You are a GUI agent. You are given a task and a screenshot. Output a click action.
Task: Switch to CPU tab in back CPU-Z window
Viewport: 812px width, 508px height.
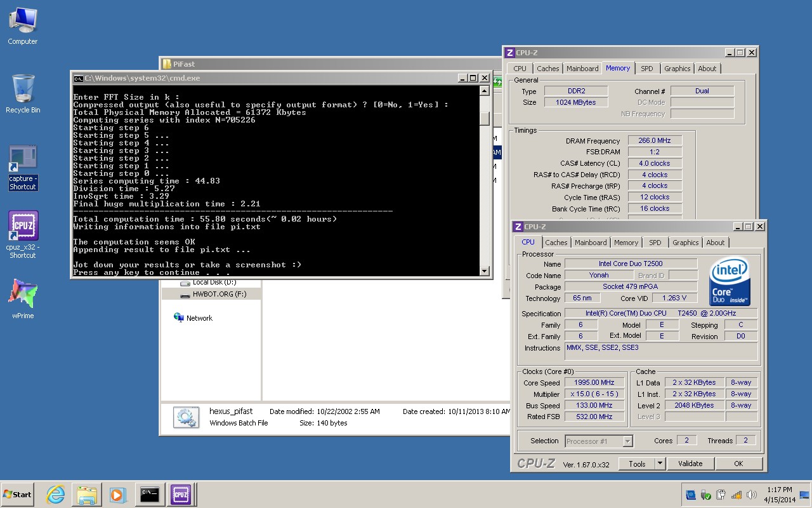point(520,69)
